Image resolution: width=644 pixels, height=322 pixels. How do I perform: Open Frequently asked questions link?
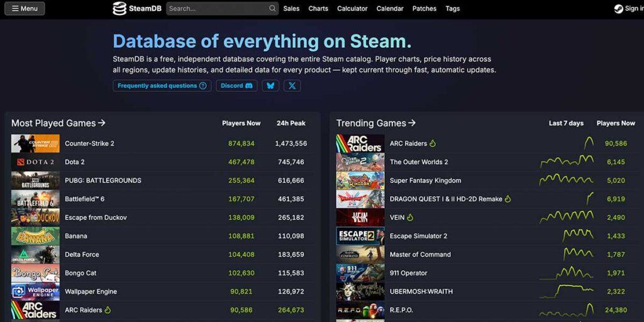(162, 86)
